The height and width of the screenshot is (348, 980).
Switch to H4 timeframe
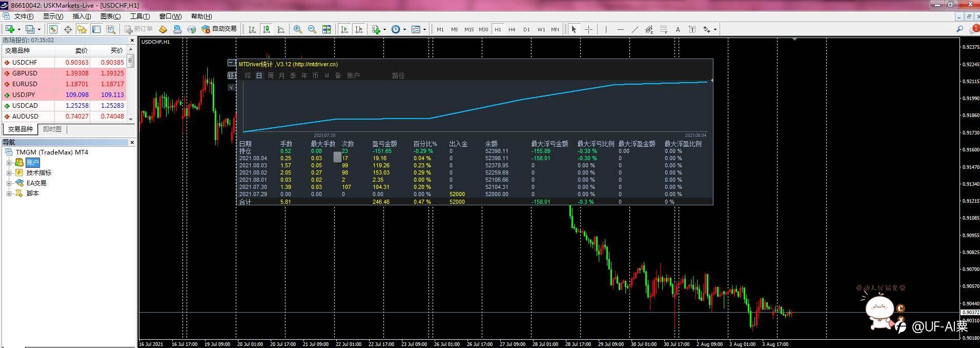512,29
